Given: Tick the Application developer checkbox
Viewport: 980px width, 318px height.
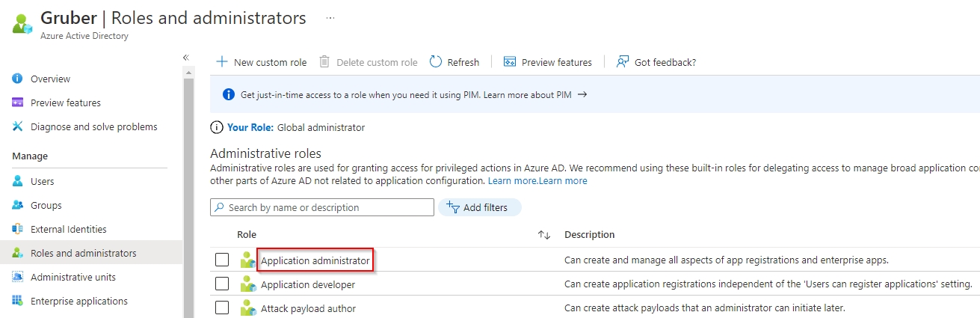Looking at the screenshot, I should point(222,284).
